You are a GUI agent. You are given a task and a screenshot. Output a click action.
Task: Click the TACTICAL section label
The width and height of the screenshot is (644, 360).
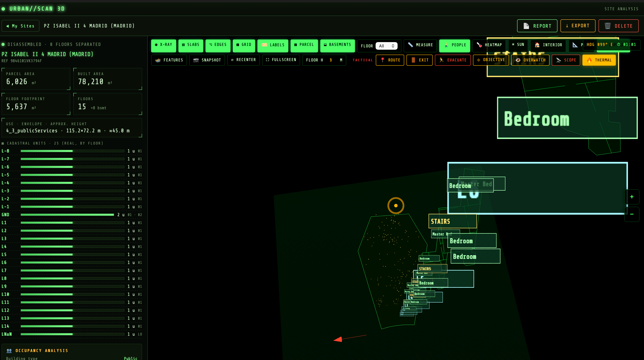(x=363, y=60)
